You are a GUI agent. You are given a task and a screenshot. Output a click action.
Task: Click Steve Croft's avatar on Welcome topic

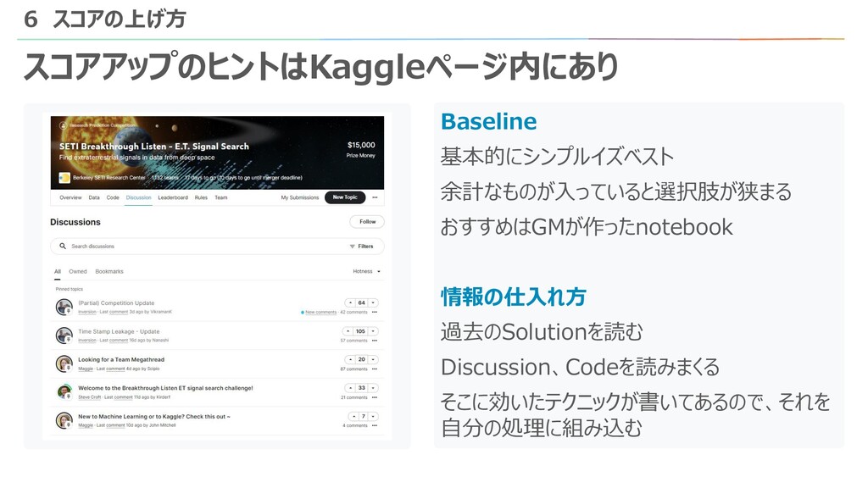(64, 392)
